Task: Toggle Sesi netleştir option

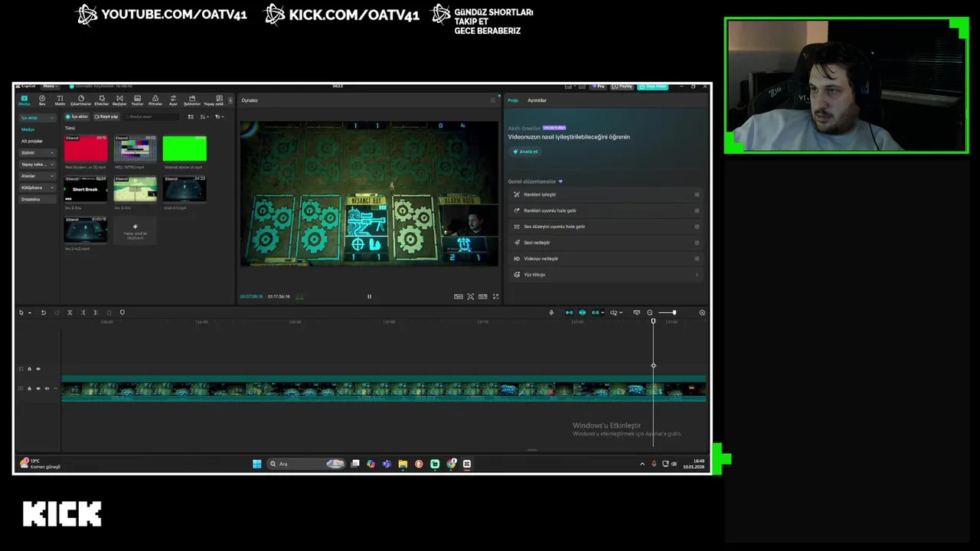Action: click(697, 243)
